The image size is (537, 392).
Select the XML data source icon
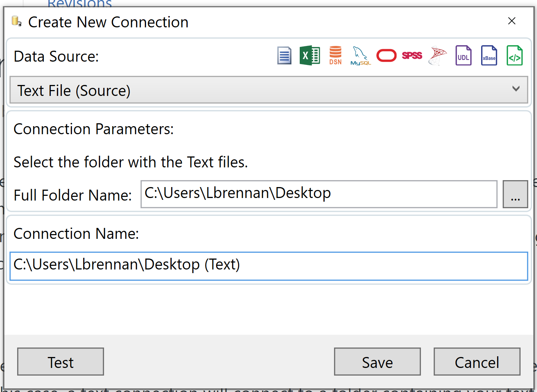(514, 55)
